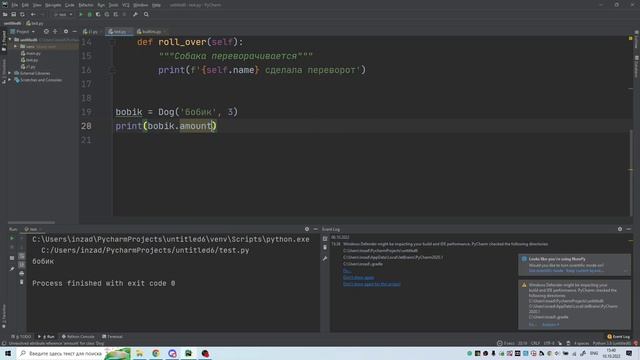Open Event Log wrench settings
The image size is (640, 360).
point(325,259)
